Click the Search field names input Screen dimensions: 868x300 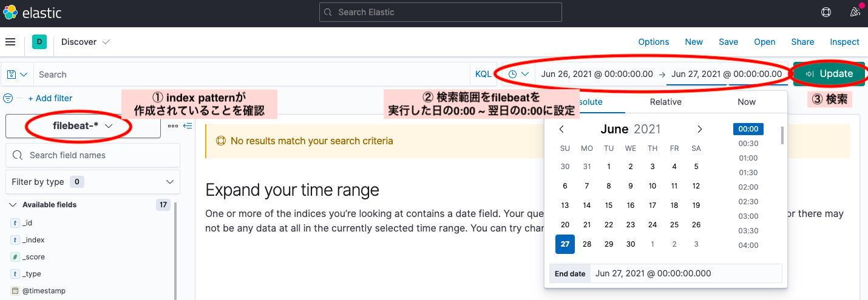coord(93,155)
